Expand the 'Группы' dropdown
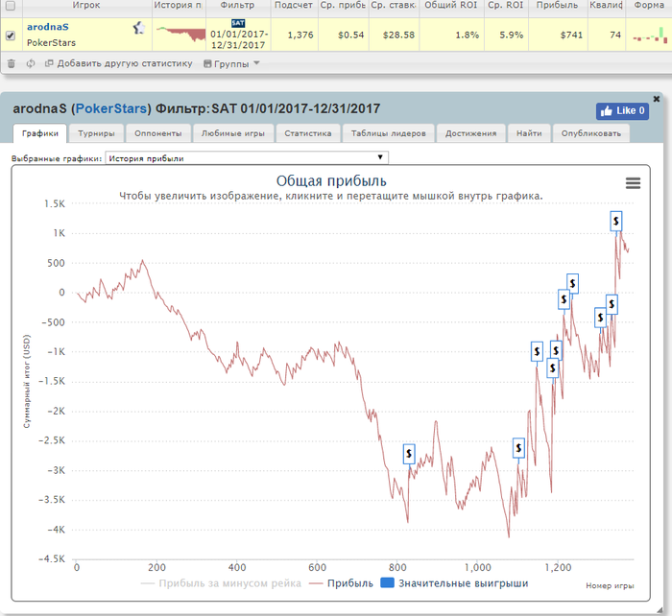672x616 pixels. pos(232,64)
